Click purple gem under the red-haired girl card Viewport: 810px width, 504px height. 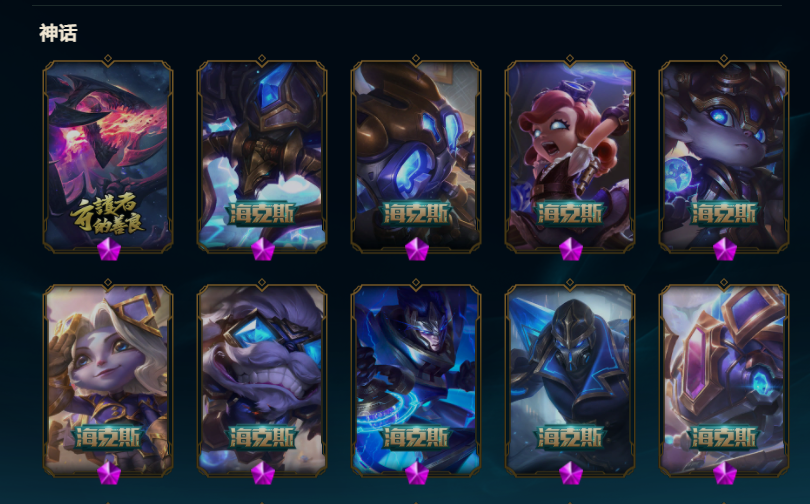coord(571,249)
